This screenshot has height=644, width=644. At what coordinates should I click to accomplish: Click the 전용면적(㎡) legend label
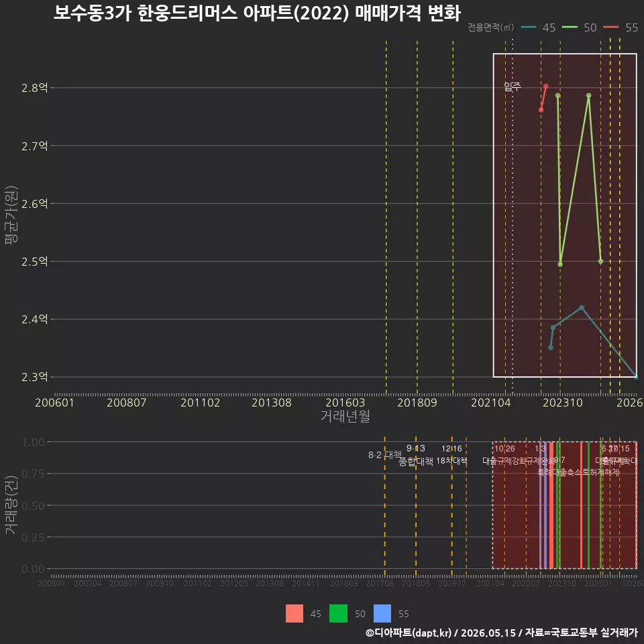tap(491, 28)
